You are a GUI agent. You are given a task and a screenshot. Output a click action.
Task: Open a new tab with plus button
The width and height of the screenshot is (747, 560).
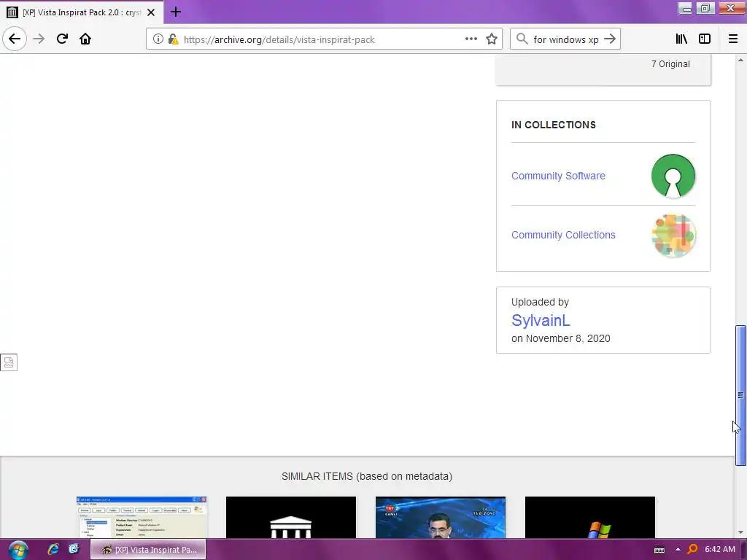(175, 12)
